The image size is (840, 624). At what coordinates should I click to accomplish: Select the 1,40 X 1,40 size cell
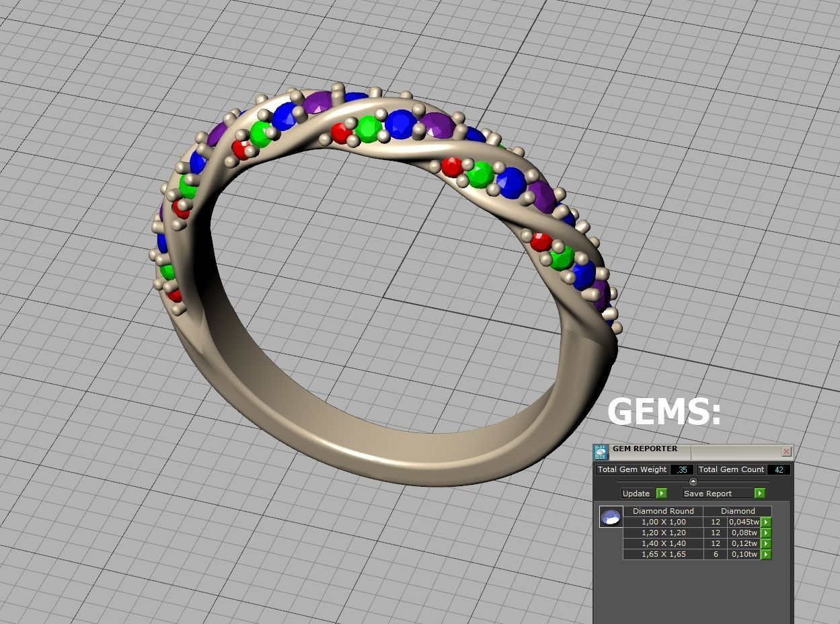663,543
